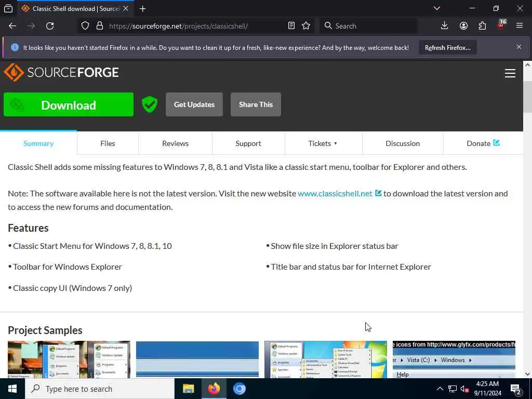Open the Reviews tab
Screen dimensions: 532x399
coord(175,143)
